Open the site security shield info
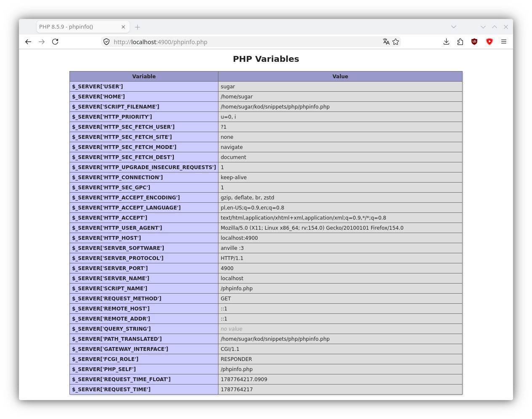Screen dimensions: 532x419 pos(106,42)
